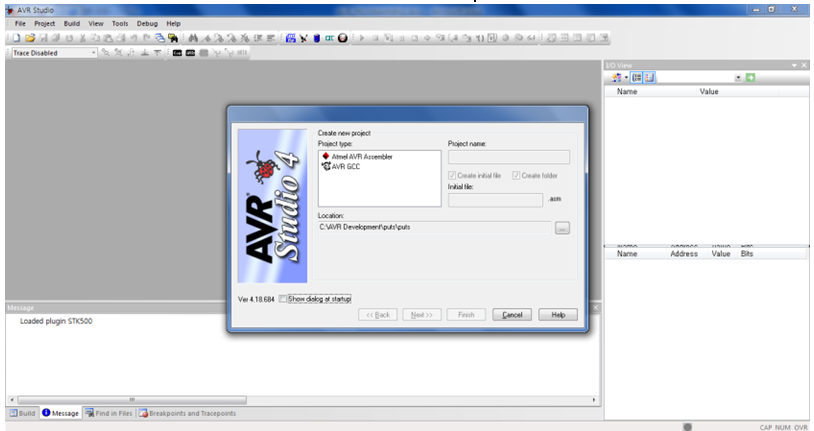Click the browse location ellipsis button
The height and width of the screenshot is (431, 814).
click(x=562, y=228)
